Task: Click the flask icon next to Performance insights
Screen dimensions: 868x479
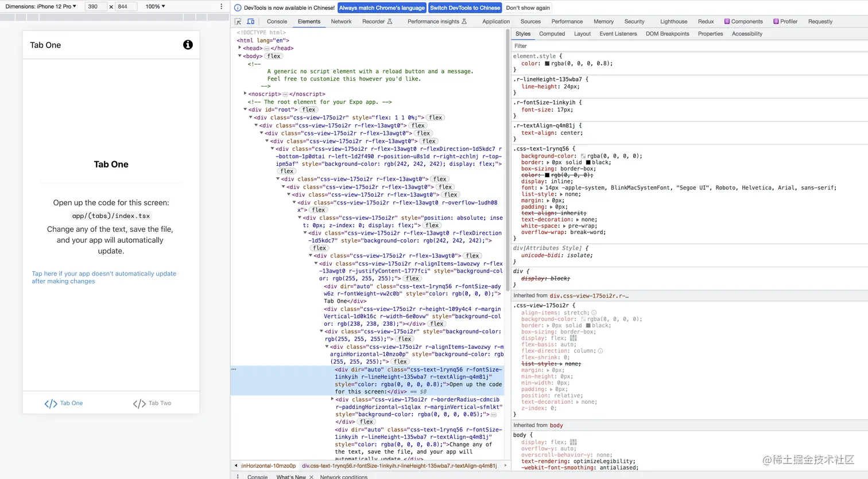Action: point(464,22)
